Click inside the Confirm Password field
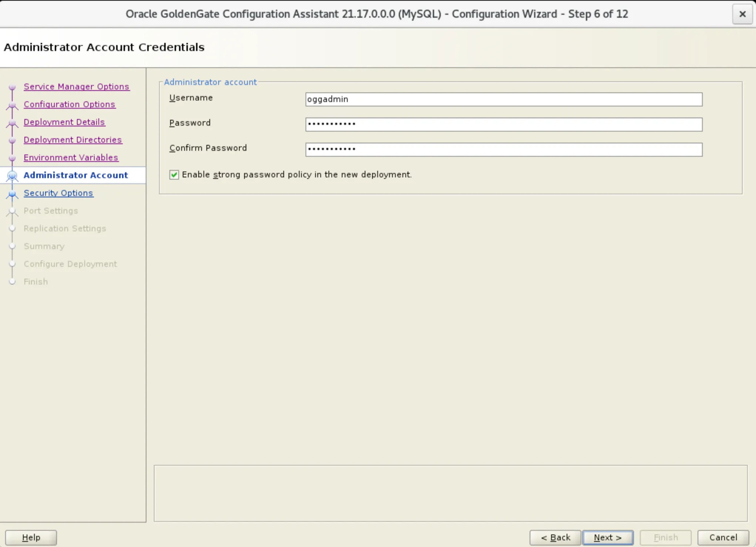The width and height of the screenshot is (756, 547). click(x=503, y=149)
